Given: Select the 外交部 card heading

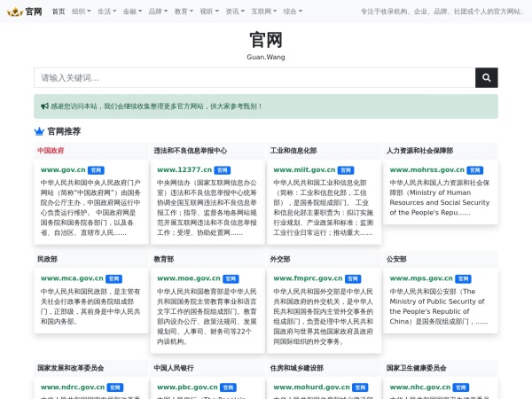Looking at the screenshot, I should point(280,259).
